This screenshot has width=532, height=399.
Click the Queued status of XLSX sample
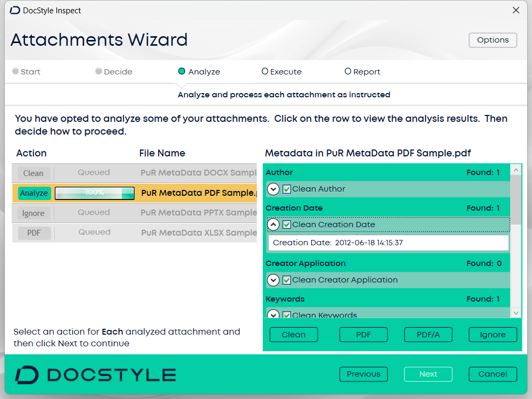(x=94, y=232)
